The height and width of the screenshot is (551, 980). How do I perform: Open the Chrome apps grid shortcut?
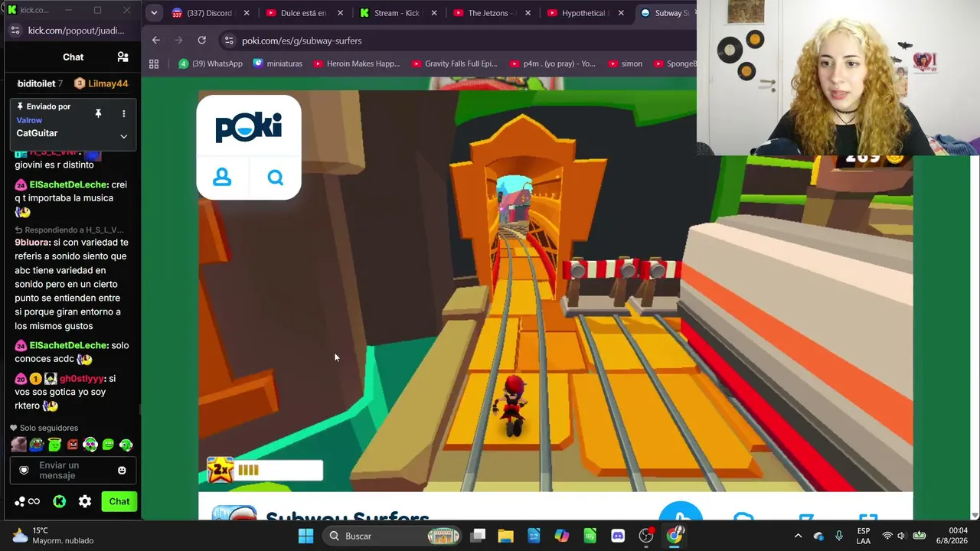pos(154,64)
